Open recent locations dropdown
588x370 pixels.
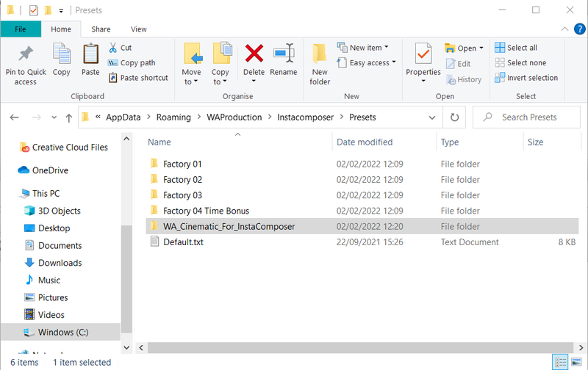tap(54, 117)
